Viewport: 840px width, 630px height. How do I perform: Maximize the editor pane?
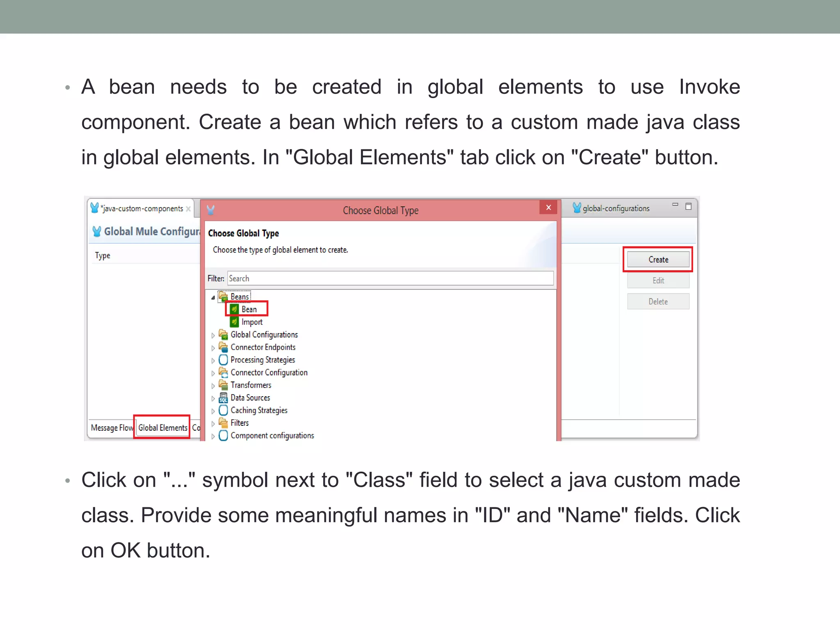click(689, 206)
